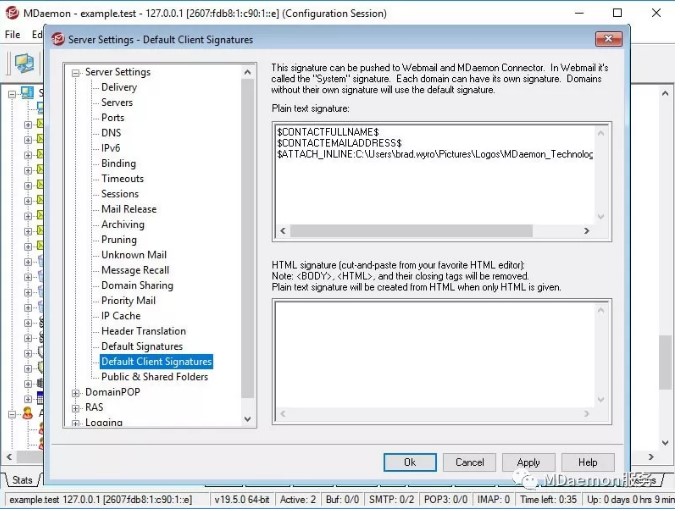The image size is (680, 511).
Task: Click the MDaemon app icon in title bar
Action: pos(12,13)
